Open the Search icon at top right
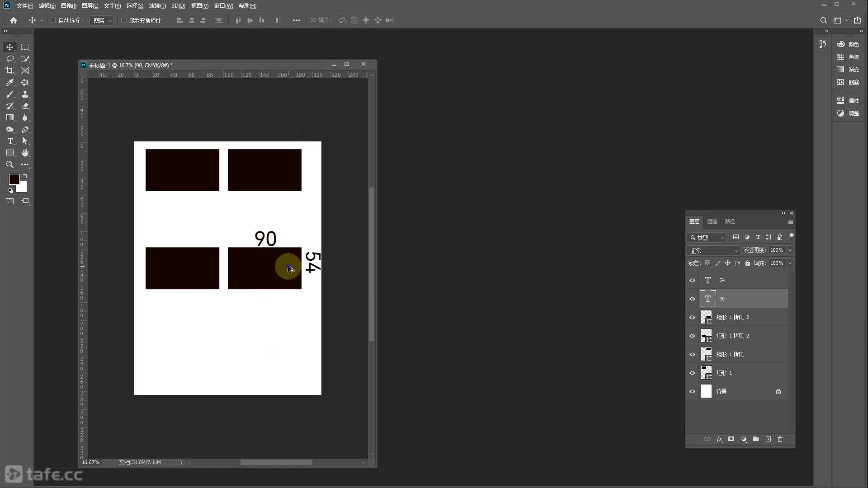The height and width of the screenshot is (488, 868). [x=823, y=20]
